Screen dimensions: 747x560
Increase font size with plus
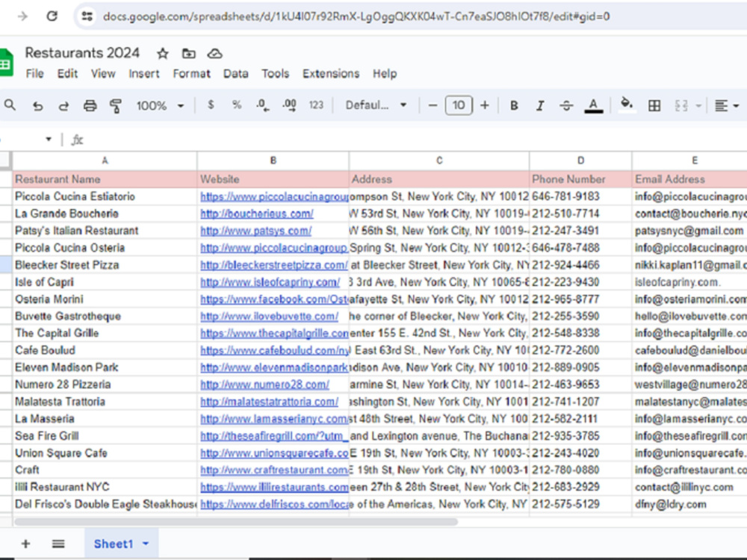point(485,105)
